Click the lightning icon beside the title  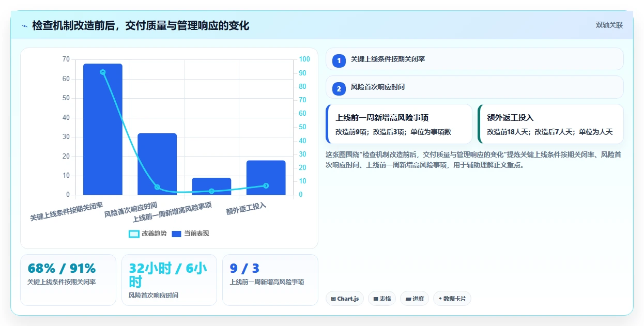click(x=24, y=25)
